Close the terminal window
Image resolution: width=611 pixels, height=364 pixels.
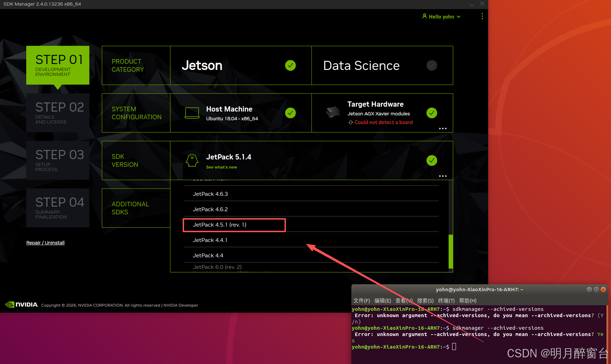click(603, 289)
